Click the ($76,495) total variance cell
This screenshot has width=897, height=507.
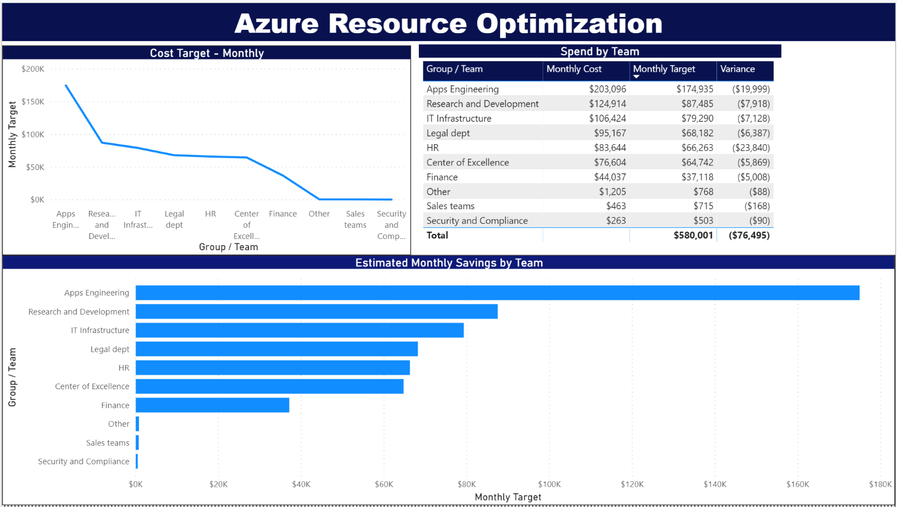[x=749, y=235]
